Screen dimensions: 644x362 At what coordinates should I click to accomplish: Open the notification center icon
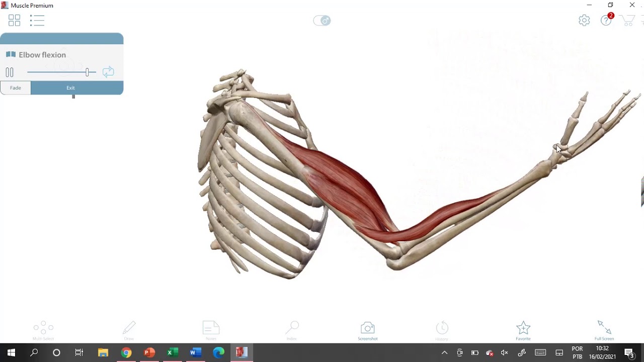(629, 352)
